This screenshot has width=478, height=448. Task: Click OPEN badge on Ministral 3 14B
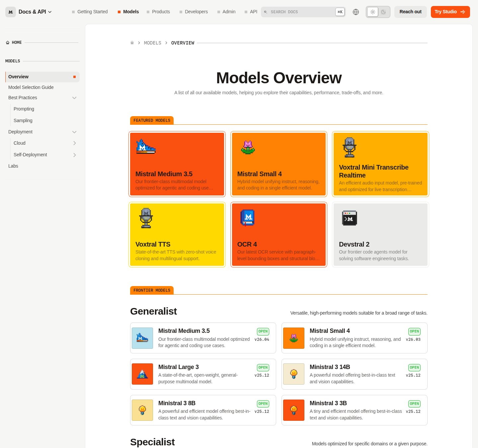point(414,368)
